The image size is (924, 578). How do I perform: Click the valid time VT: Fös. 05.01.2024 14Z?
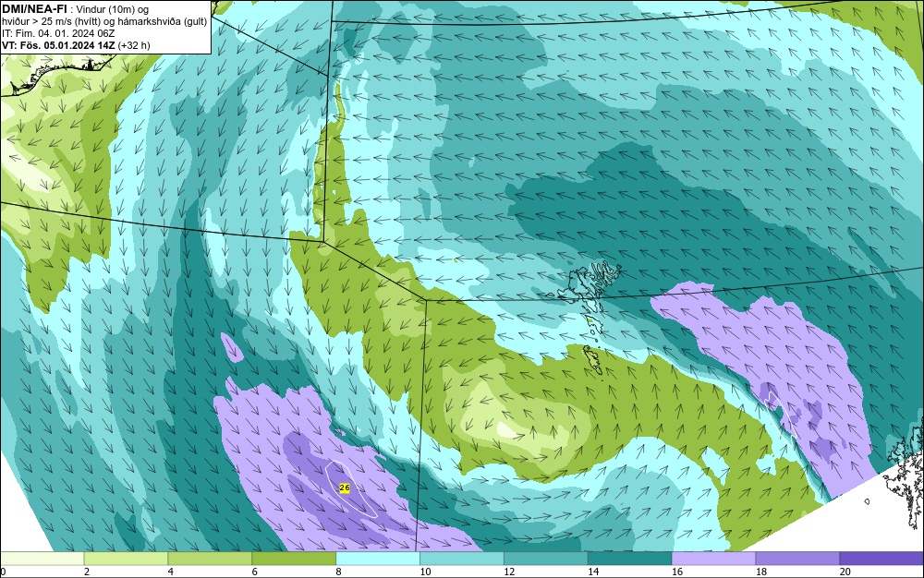coord(58,45)
